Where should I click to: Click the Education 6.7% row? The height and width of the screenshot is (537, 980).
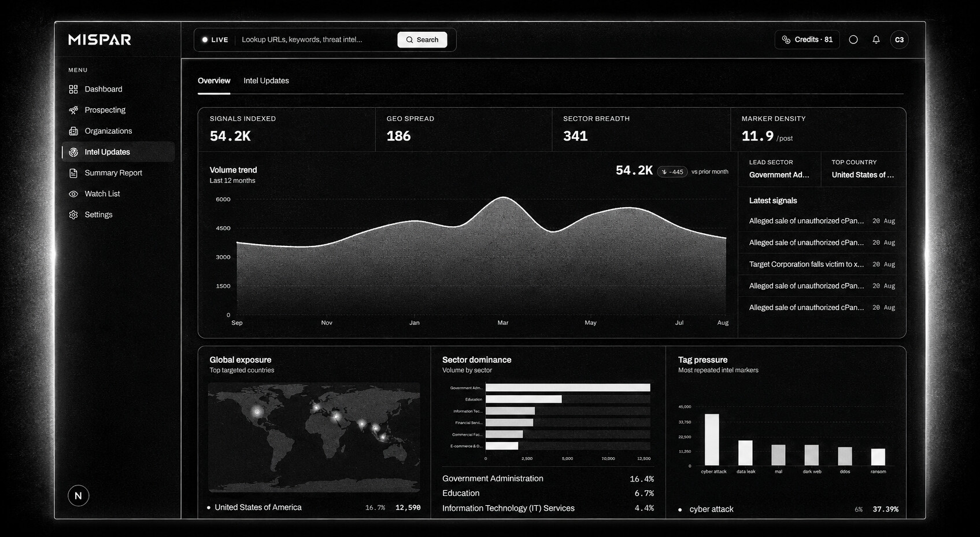tap(548, 493)
